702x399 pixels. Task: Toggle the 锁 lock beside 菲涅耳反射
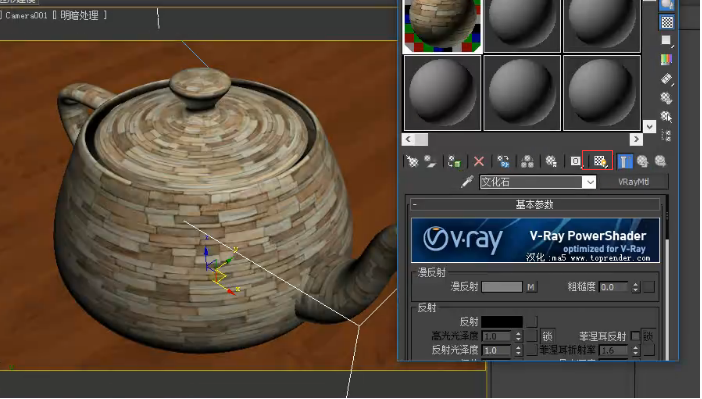tap(648, 336)
